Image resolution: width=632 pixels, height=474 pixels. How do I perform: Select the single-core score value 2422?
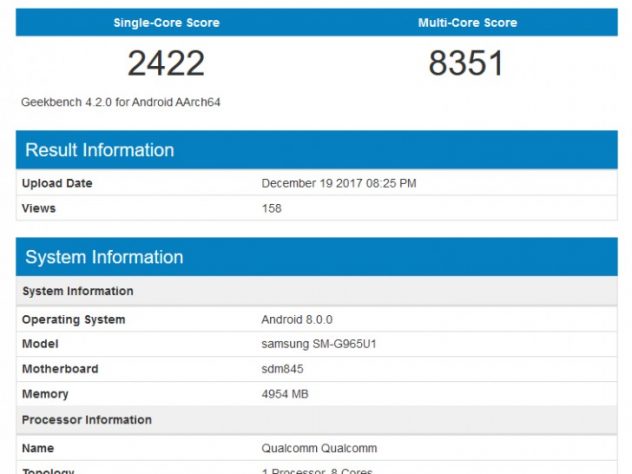[x=166, y=63]
